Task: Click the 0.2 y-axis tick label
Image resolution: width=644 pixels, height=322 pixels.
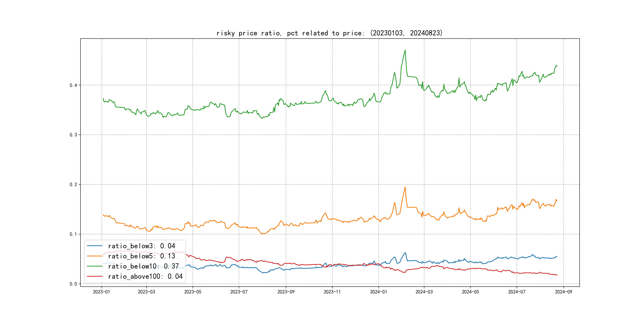Action: pyautogui.click(x=73, y=184)
